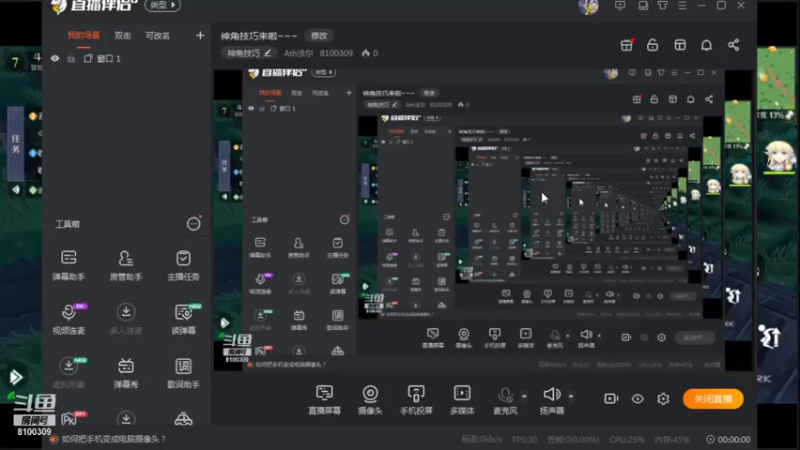800x450 pixels.
Task: Open toolbox more options circle icon
Action: coord(193,223)
